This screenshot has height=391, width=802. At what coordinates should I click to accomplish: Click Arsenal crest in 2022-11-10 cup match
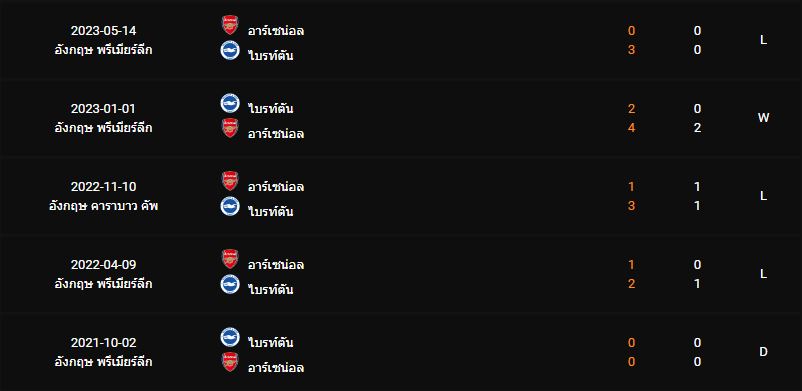(x=230, y=181)
